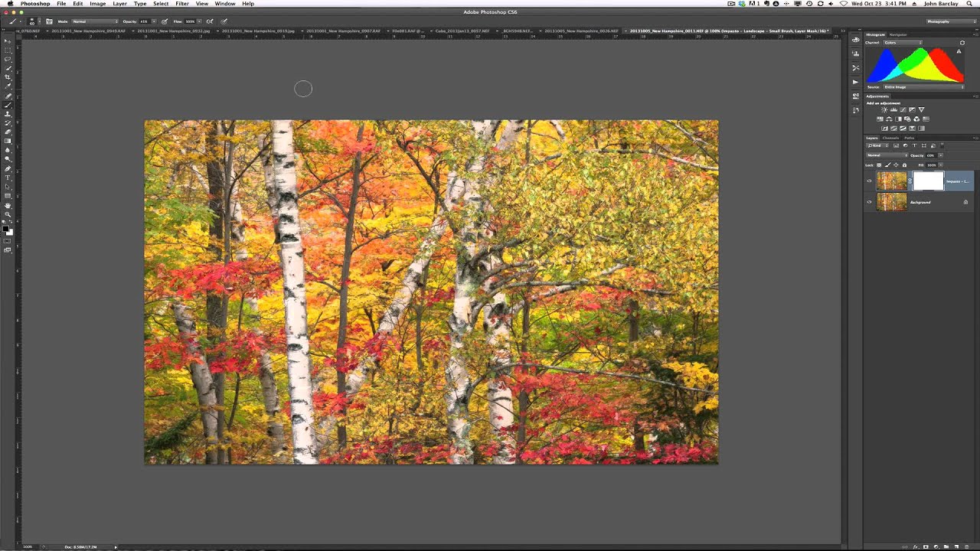Select the Impasto layer mask thumbnail

(928, 181)
